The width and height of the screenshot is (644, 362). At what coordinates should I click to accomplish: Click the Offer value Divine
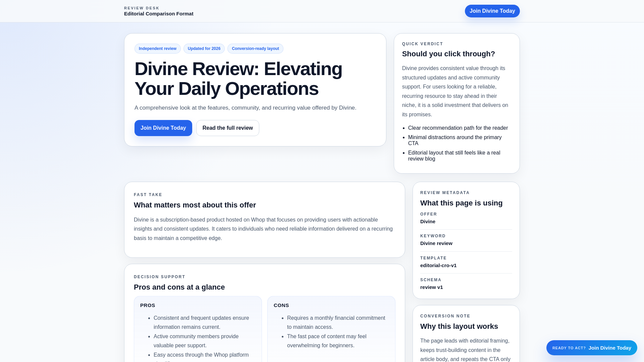point(428,222)
